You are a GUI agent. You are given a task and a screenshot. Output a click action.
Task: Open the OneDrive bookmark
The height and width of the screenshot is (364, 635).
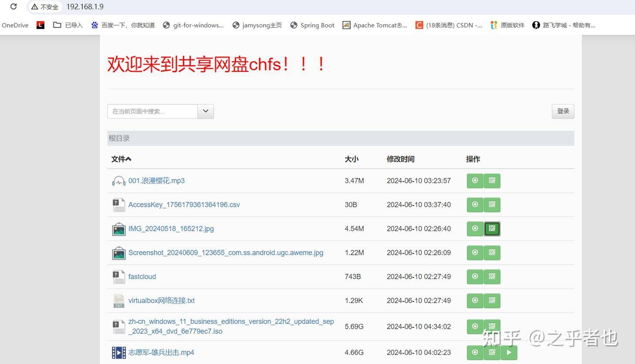(15, 25)
